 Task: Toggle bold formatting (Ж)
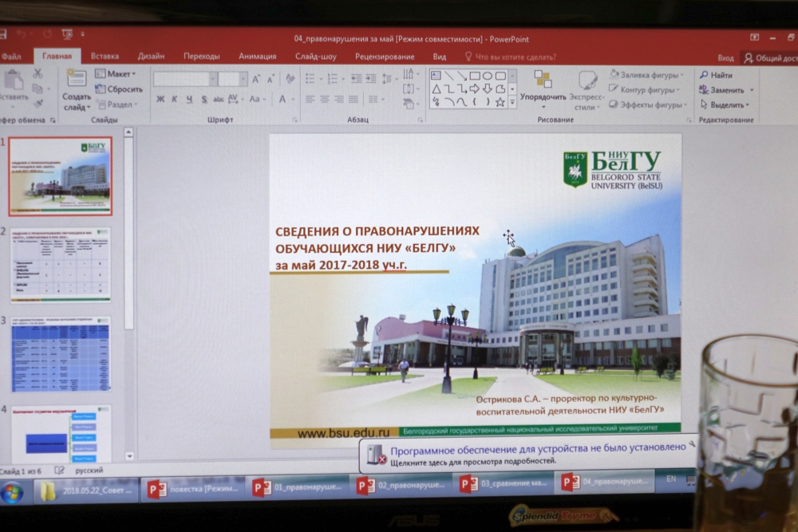[160, 99]
